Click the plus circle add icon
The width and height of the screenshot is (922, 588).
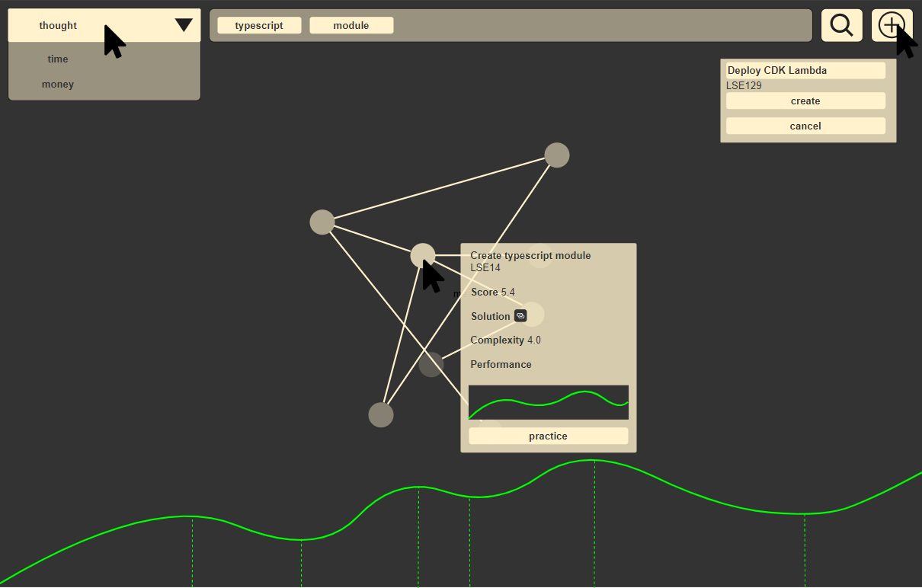click(890, 25)
